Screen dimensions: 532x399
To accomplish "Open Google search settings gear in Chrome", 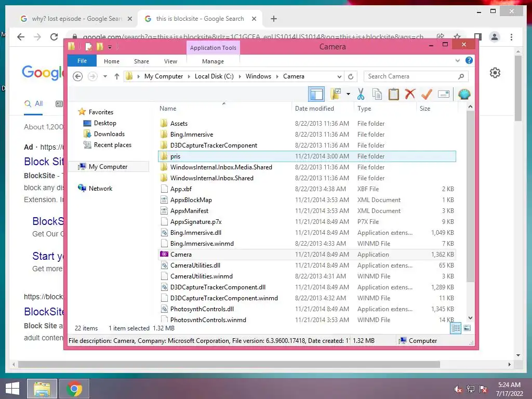I will (x=495, y=73).
